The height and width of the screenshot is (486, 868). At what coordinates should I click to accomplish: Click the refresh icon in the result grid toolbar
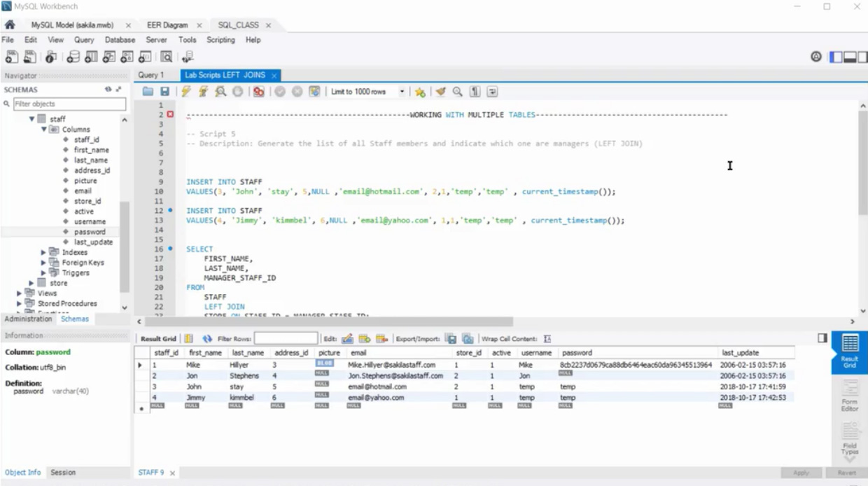(x=207, y=339)
